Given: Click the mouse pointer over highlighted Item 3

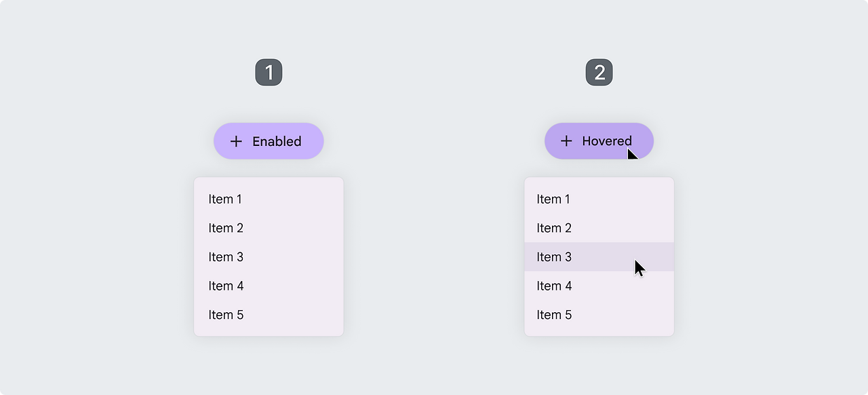Looking at the screenshot, I should pyautogui.click(x=639, y=267).
